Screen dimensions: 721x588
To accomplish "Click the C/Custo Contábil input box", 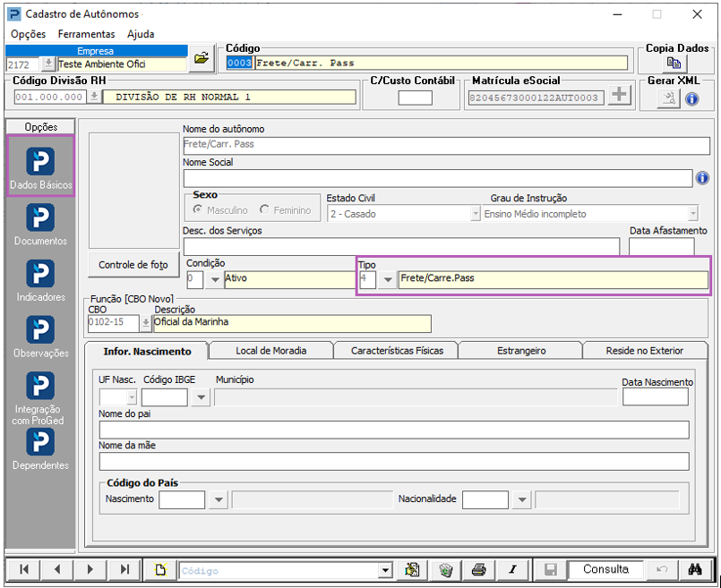I will (415, 98).
